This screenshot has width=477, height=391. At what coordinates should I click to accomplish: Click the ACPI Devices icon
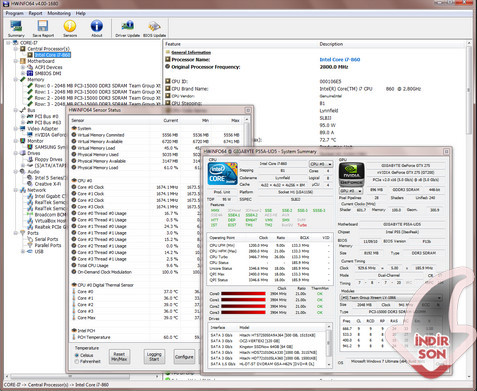[x=30, y=67]
